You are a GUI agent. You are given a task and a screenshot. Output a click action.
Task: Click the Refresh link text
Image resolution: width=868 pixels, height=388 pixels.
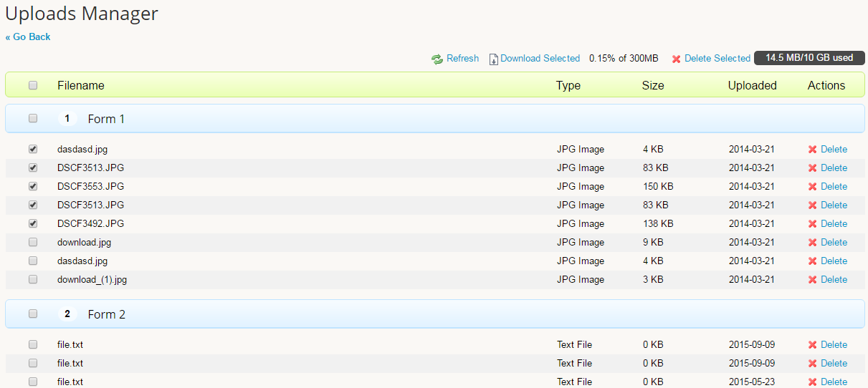(462, 59)
